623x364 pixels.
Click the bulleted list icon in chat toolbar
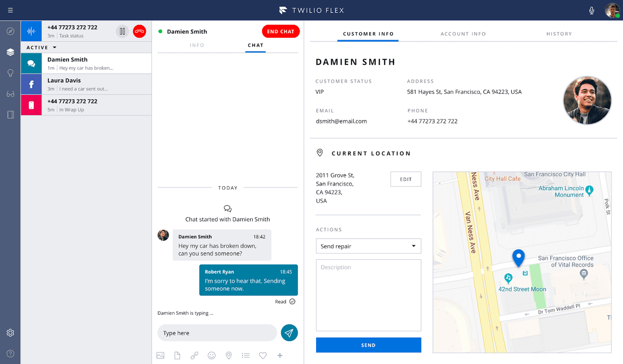(246, 355)
